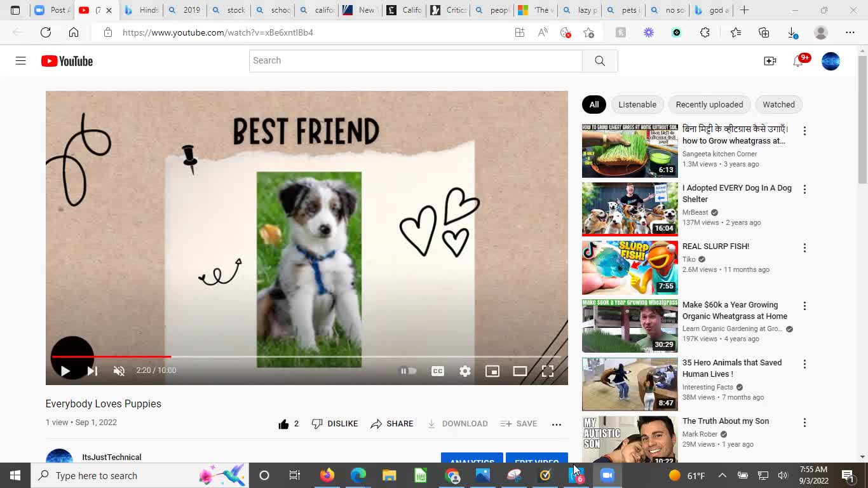This screenshot has width=868, height=488.
Task: Open the Read aloud icon in address bar
Action: pyautogui.click(x=543, y=32)
